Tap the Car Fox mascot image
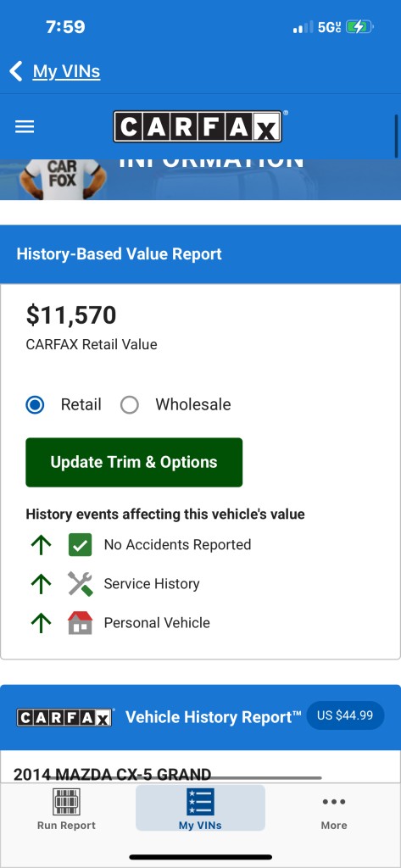 pyautogui.click(x=62, y=180)
